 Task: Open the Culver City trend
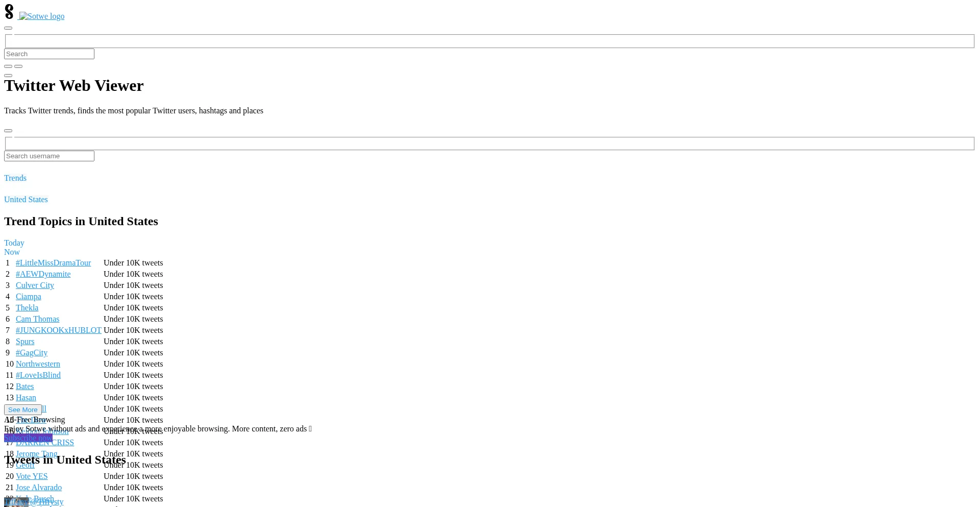point(35,285)
